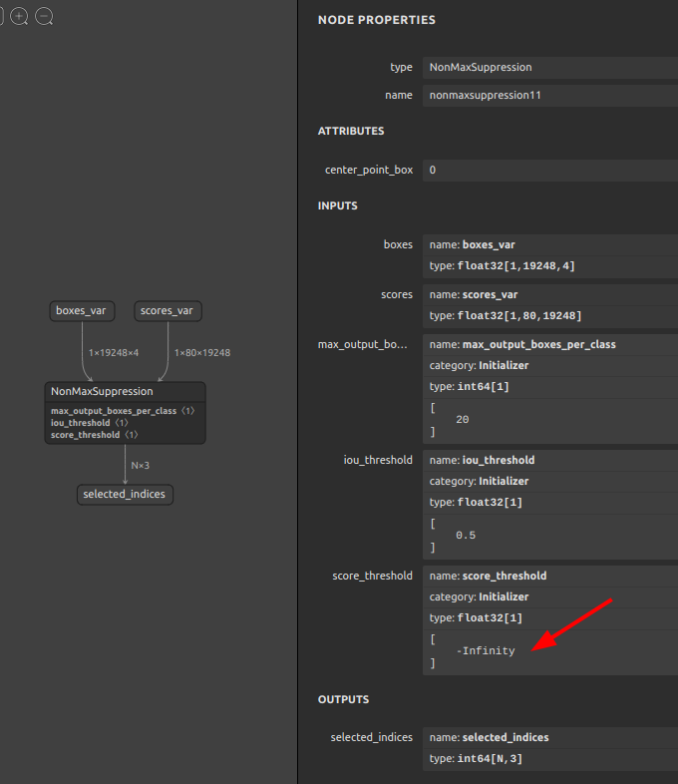Select the boxes_var input node

(81, 311)
